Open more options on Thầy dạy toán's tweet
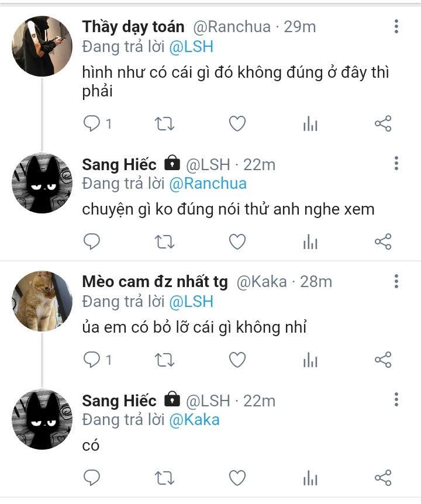The width and height of the screenshot is (421, 504). coord(396,26)
